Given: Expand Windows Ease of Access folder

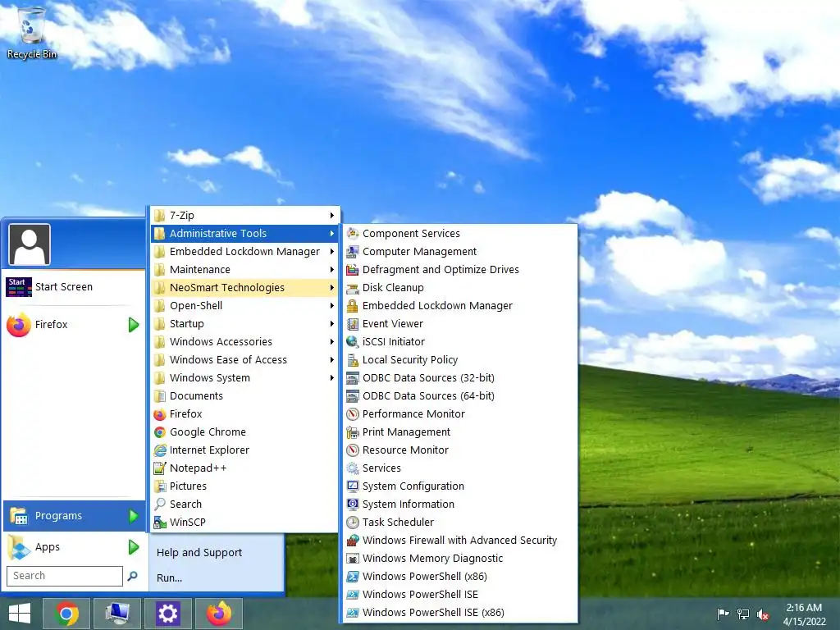Looking at the screenshot, I should [x=244, y=359].
